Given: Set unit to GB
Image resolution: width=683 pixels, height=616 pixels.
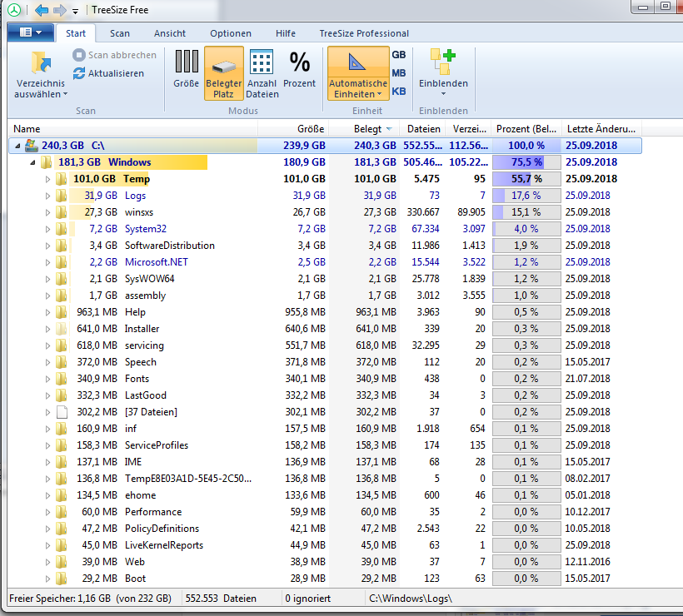Looking at the screenshot, I should 399,55.
